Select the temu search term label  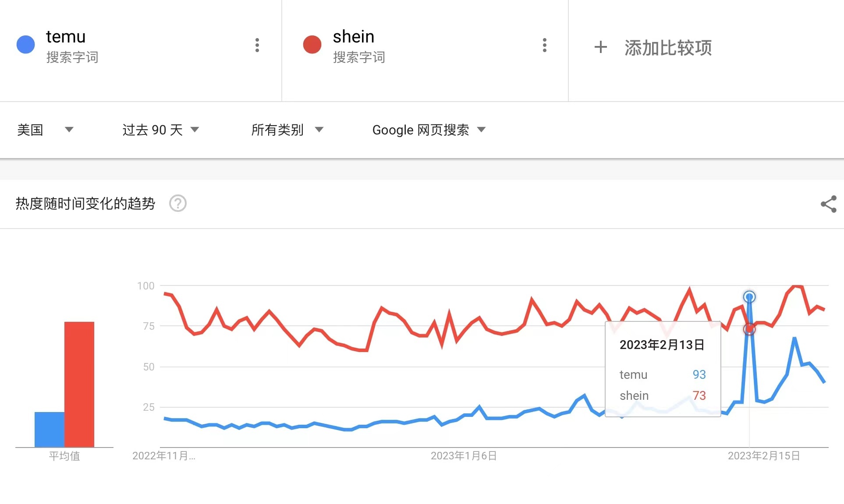[x=66, y=37]
